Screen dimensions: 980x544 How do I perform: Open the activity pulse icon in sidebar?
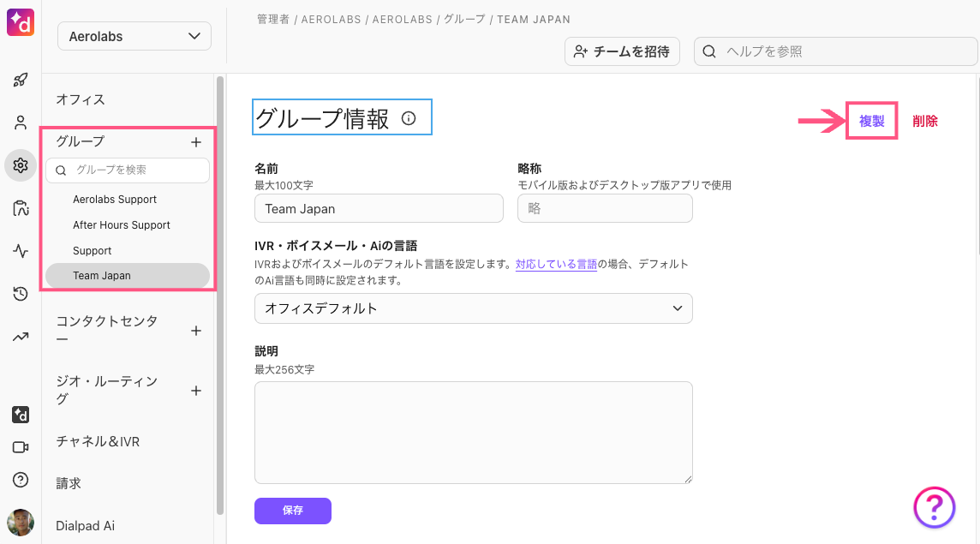(21, 251)
